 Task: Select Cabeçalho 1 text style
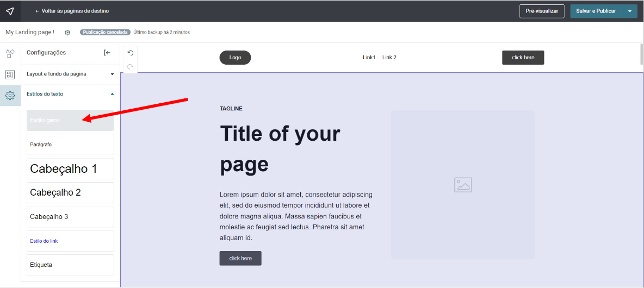point(70,168)
